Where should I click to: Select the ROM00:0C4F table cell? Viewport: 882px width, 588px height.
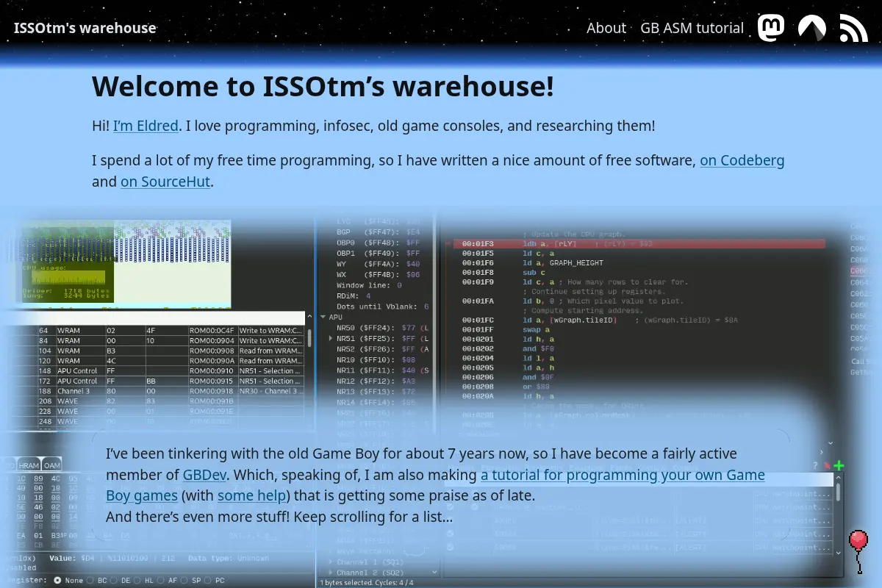click(x=212, y=330)
